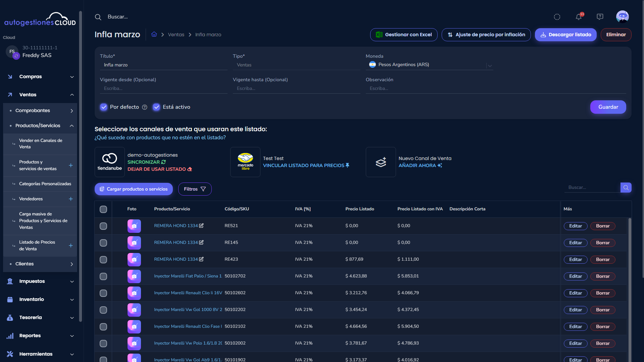The height and width of the screenshot is (362, 644).
Task: Expand the Comprobantes submenu
Action: (x=41, y=110)
